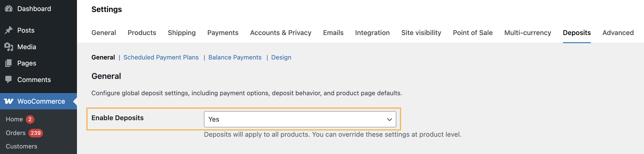
Task: Click the Pages document icon
Action: coord(8,63)
